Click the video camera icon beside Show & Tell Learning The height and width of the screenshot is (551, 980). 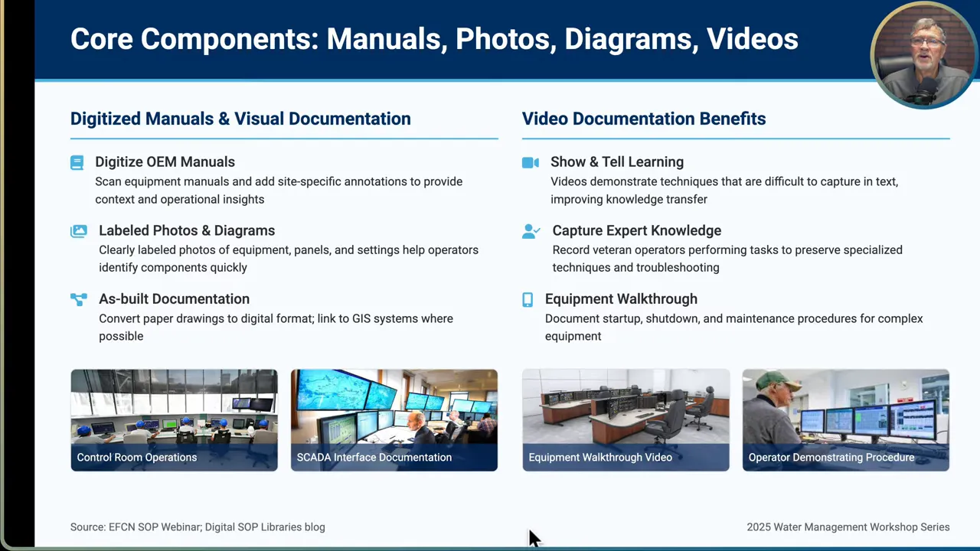[x=531, y=162]
